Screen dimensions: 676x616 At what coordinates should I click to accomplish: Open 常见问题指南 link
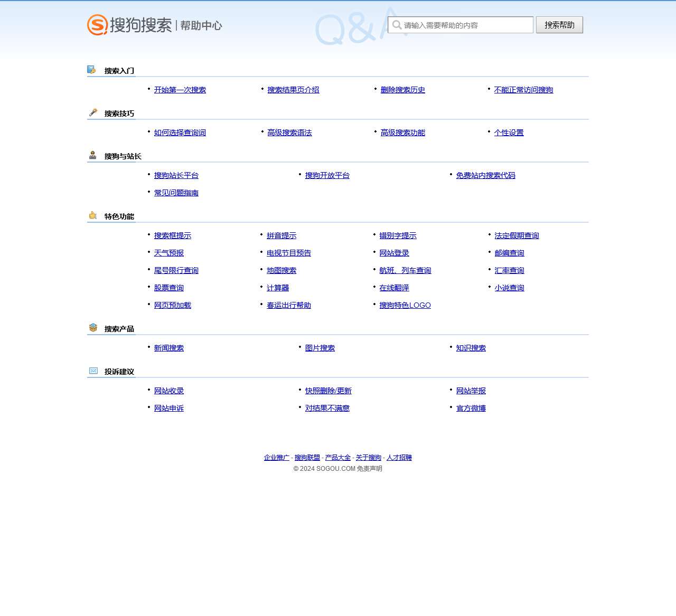coord(176,193)
